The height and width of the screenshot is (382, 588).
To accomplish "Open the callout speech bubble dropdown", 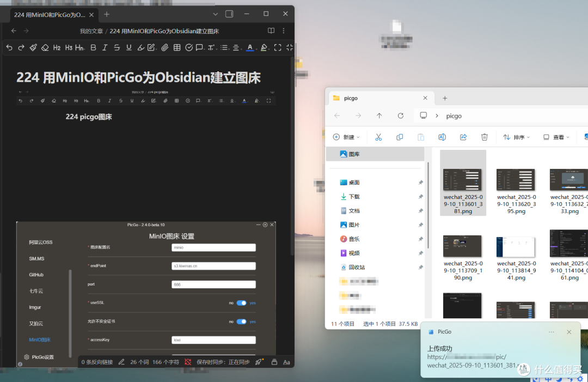I will [x=200, y=47].
